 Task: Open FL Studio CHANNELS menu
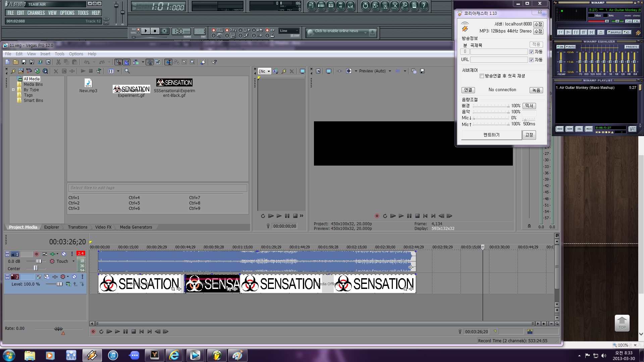coord(36,13)
